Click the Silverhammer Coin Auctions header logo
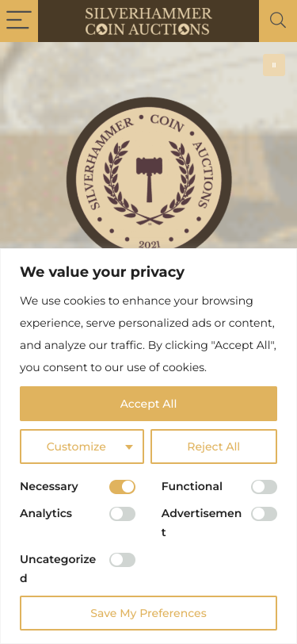Image resolution: width=297 pixels, height=644 pixels. coord(149,21)
